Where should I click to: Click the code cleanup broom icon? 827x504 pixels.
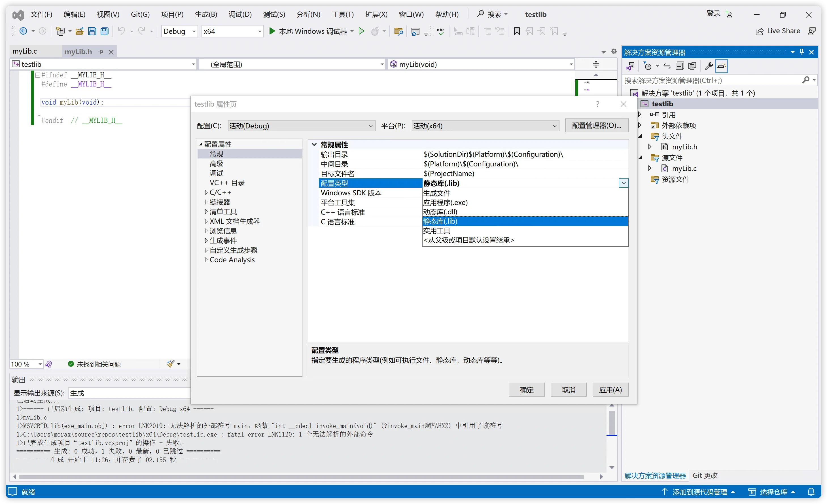click(x=171, y=364)
